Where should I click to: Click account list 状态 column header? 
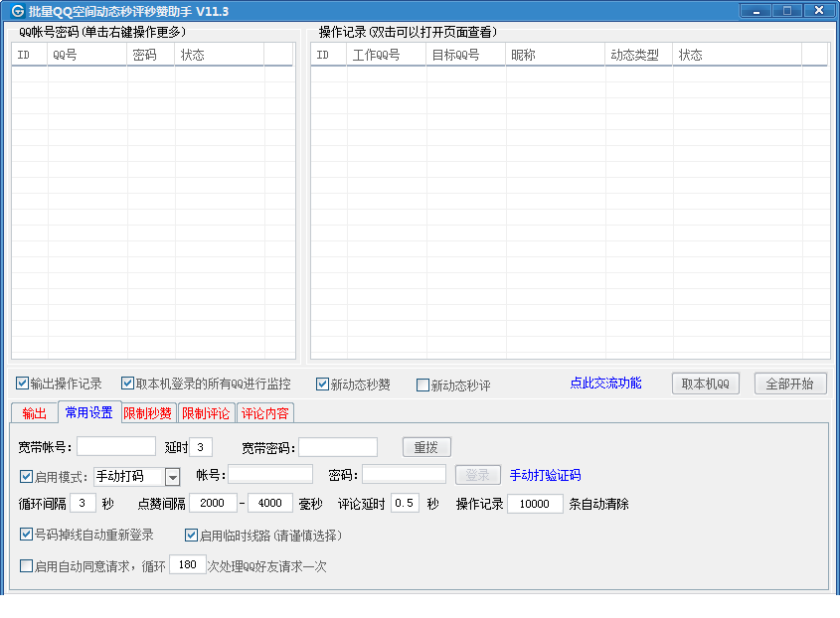tap(220, 55)
